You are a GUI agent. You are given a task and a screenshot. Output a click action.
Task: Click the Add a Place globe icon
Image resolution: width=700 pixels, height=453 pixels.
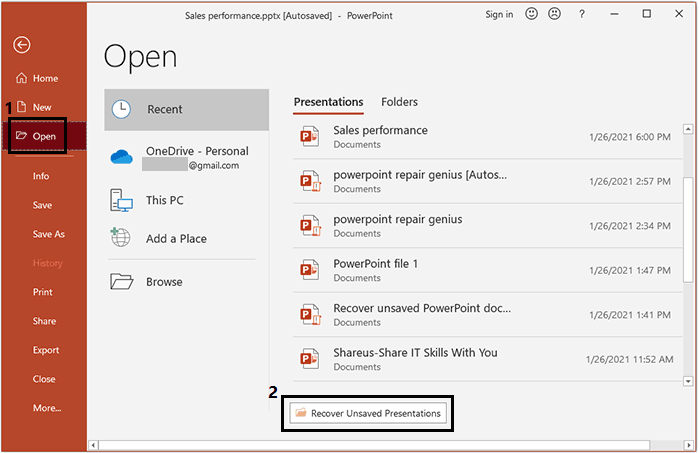(121, 237)
